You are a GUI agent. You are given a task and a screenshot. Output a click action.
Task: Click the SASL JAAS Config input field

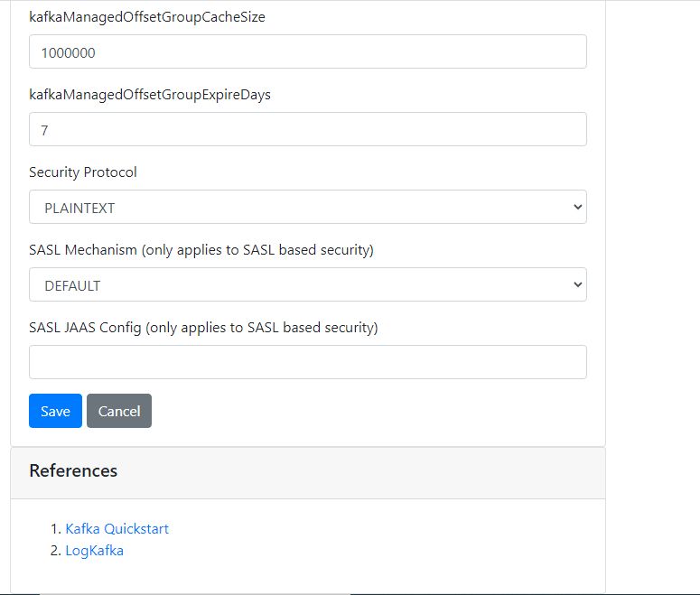click(x=308, y=362)
